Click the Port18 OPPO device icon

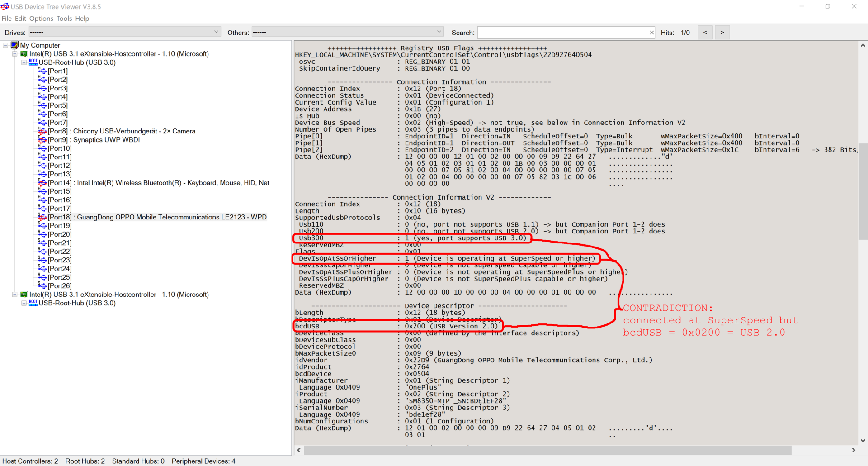pyautogui.click(x=42, y=217)
